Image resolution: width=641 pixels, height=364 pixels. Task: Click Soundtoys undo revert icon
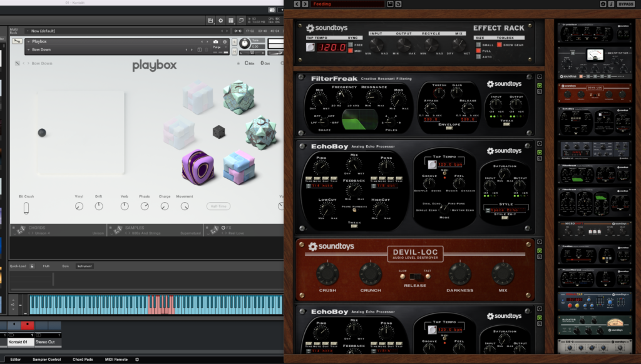(x=398, y=4)
